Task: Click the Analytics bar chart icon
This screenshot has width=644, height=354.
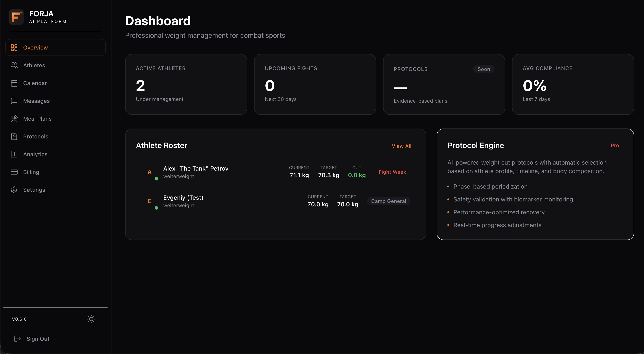Action: [x=14, y=154]
